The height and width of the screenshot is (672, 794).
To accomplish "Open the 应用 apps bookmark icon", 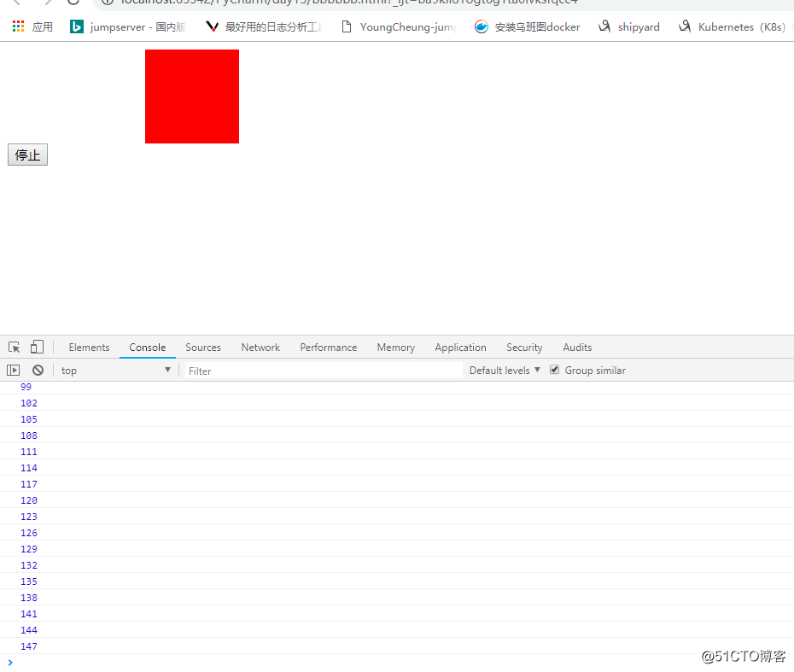I will coord(18,26).
